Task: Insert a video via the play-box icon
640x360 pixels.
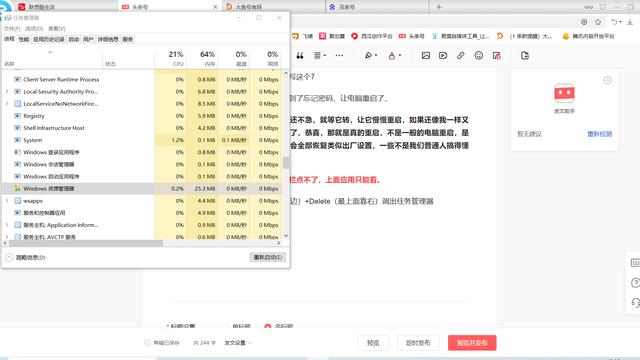Action: (443, 56)
